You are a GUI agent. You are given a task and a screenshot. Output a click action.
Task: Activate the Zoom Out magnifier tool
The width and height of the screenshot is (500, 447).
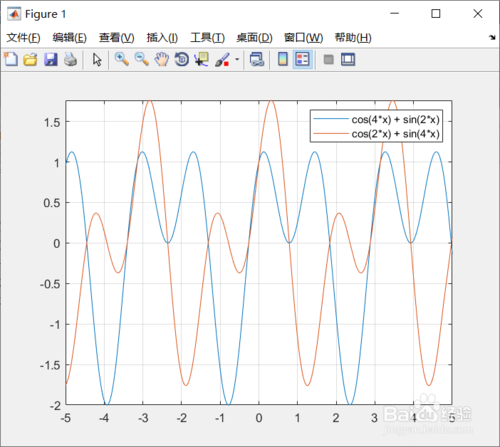tap(142, 60)
